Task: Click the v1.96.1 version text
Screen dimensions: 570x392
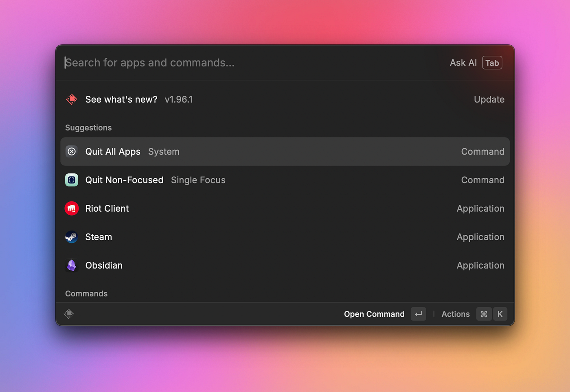Action: point(179,99)
